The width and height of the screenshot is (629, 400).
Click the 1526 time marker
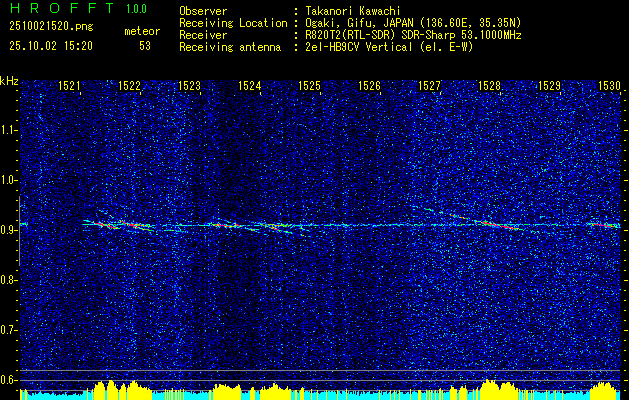(369, 85)
